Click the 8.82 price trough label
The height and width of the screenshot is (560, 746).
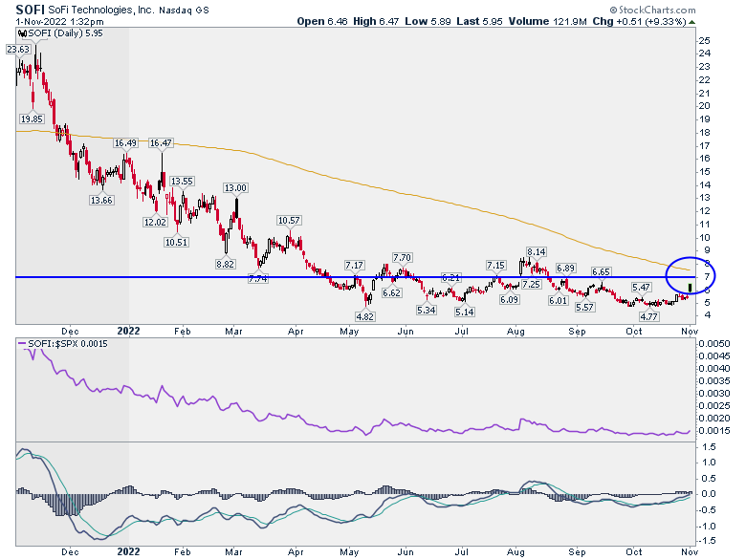(225, 264)
